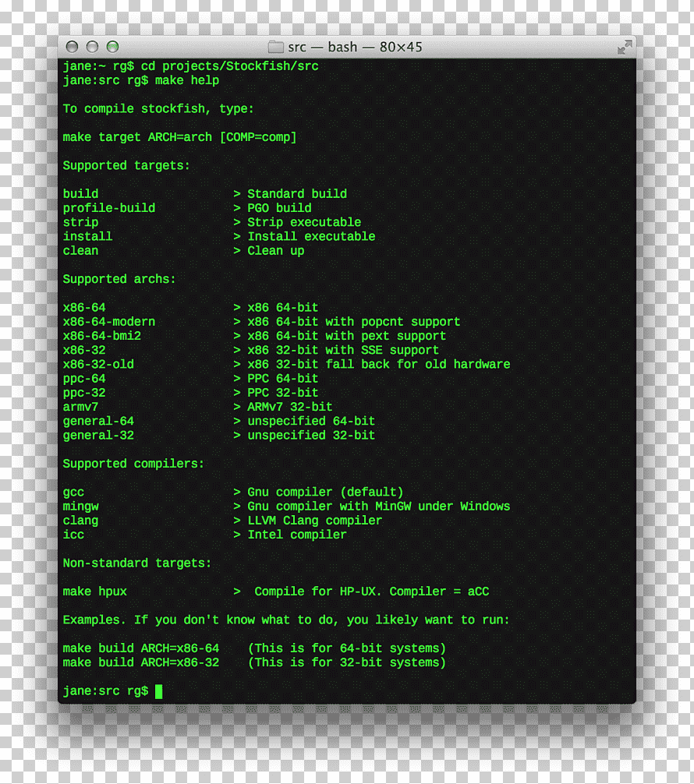
Task: Click 'make build ARCH=x86-64' example command
Action: (140, 648)
